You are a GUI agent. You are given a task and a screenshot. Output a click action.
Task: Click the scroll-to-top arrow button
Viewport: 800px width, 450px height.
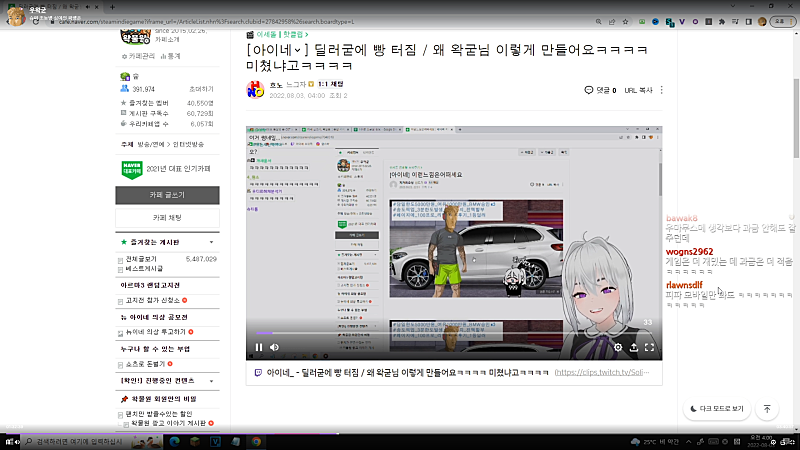click(767, 409)
